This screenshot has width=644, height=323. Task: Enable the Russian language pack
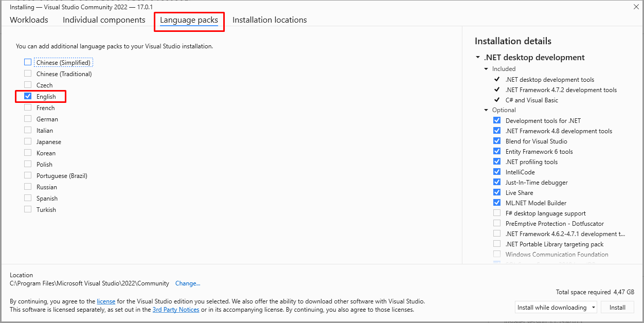click(x=28, y=187)
